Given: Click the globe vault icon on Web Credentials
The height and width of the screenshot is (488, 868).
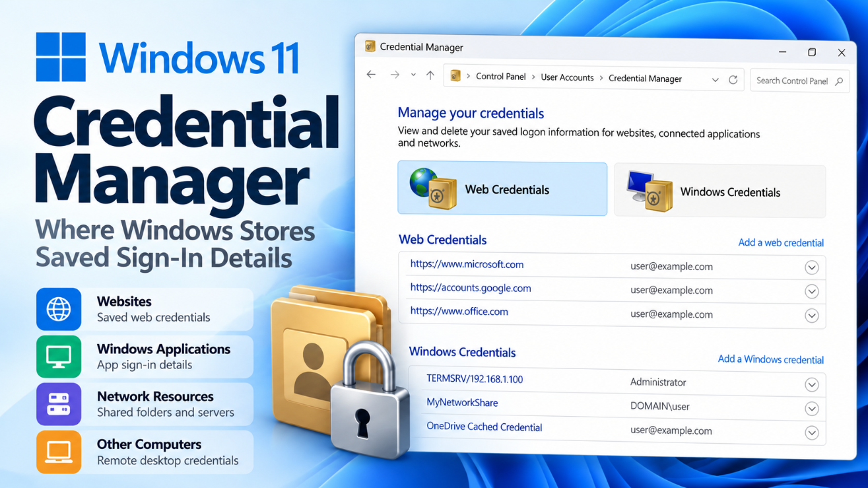Looking at the screenshot, I should click(433, 188).
